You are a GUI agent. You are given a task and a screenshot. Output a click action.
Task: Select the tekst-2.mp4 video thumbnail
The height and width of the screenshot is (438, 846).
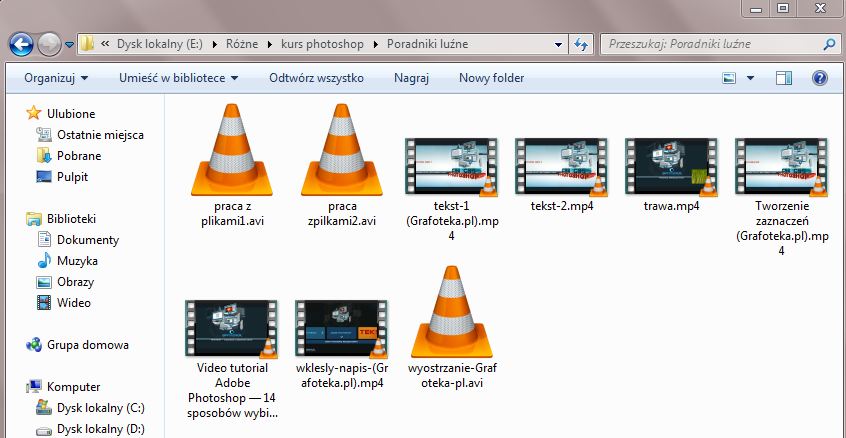tap(562, 167)
